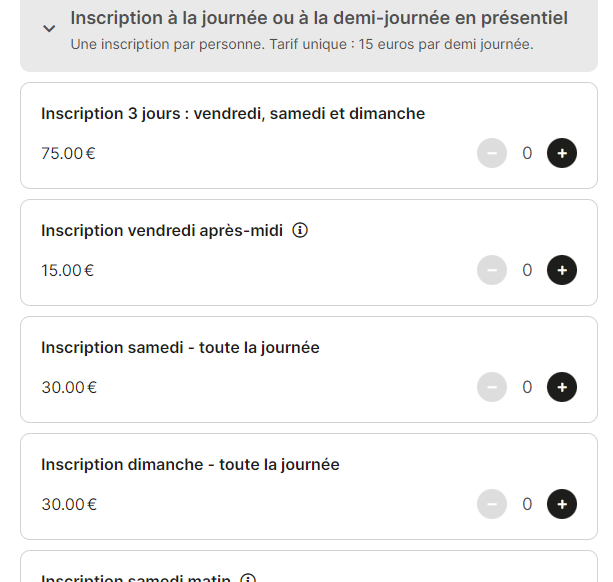Open info icon beside Inscription samedi matin
This screenshot has width=613, height=582.
click(x=248, y=578)
